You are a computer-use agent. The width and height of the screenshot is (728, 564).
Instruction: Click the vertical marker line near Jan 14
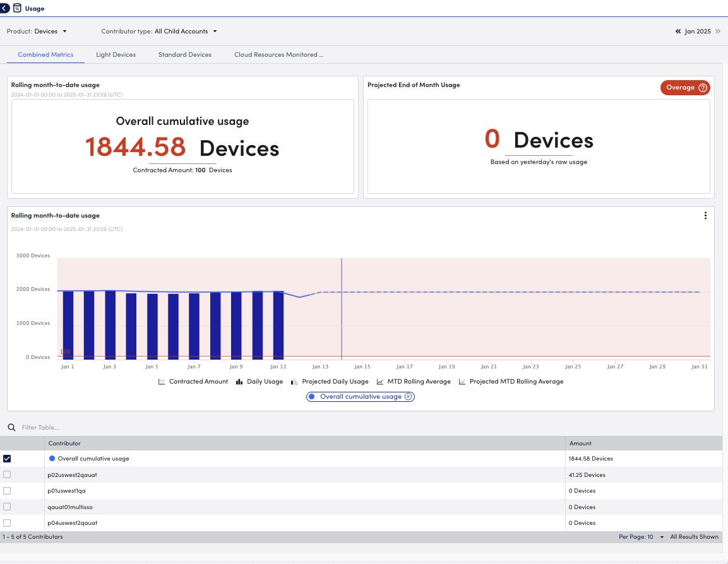coord(342,308)
